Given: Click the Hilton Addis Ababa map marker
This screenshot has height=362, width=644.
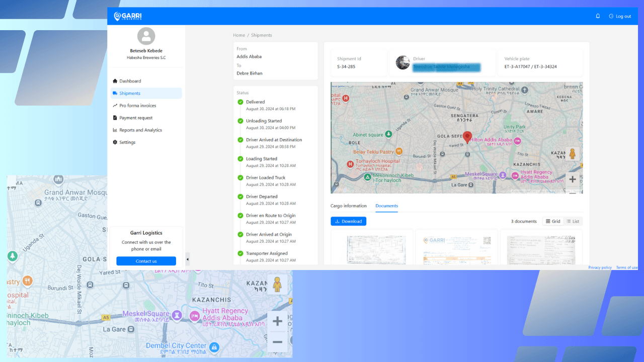Looking at the screenshot, I should click(491, 140).
